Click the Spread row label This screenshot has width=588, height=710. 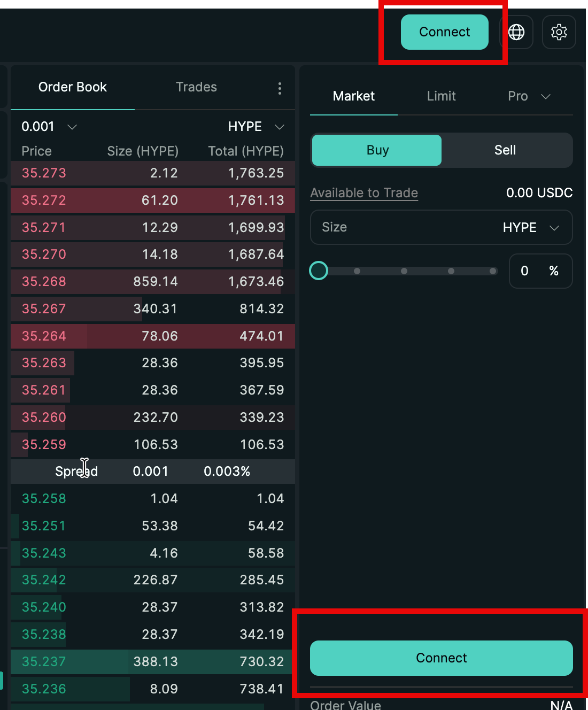(76, 472)
